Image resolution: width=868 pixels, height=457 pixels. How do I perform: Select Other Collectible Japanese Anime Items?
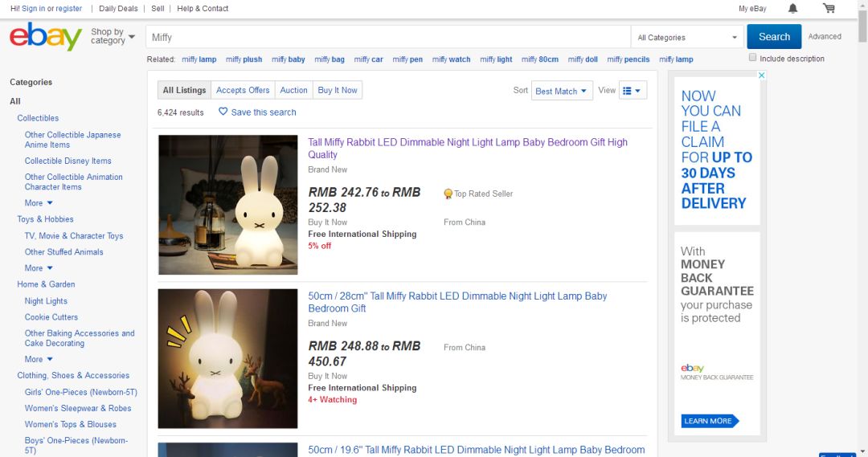point(72,140)
